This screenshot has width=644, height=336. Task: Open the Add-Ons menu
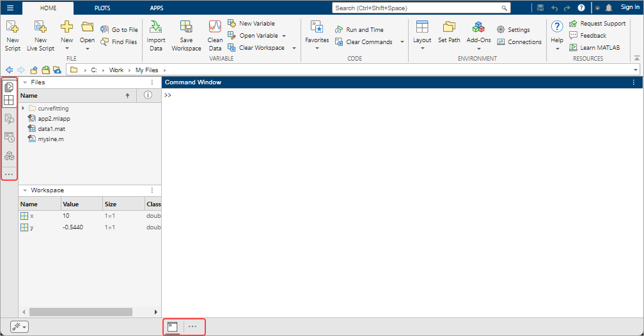click(478, 36)
